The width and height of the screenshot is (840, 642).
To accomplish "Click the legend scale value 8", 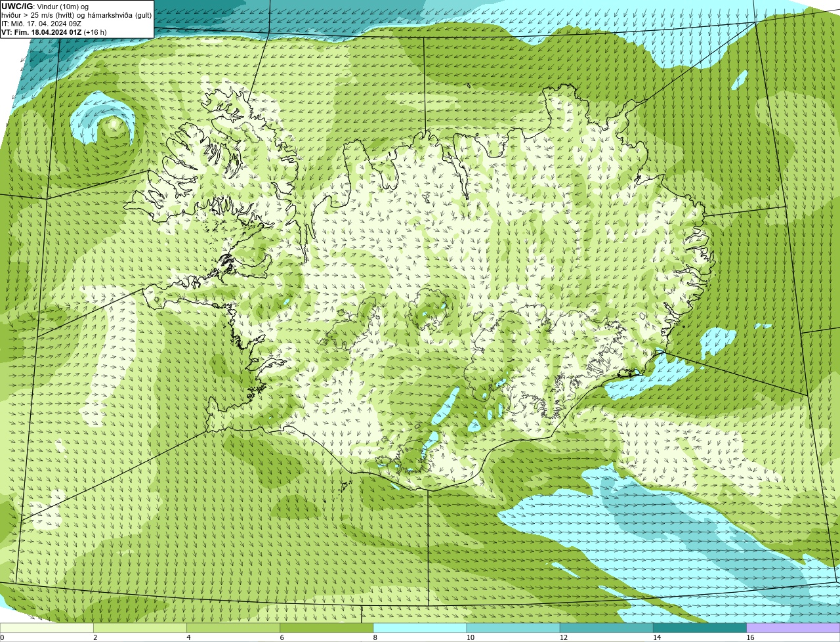I will tap(375, 637).
